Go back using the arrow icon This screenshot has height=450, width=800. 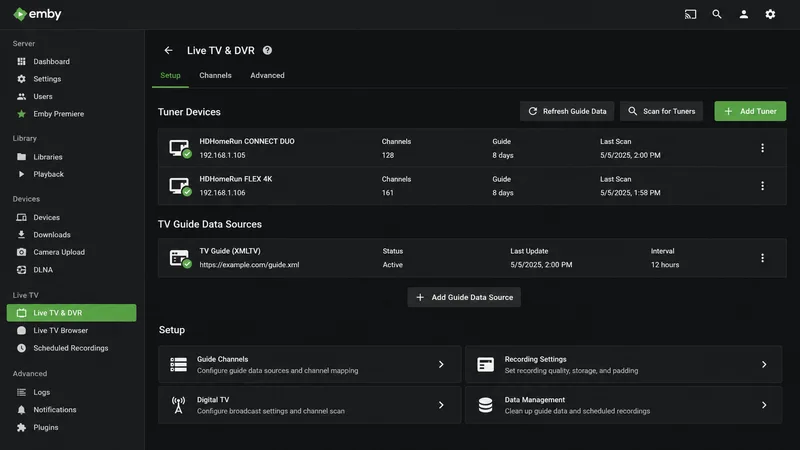coord(168,51)
